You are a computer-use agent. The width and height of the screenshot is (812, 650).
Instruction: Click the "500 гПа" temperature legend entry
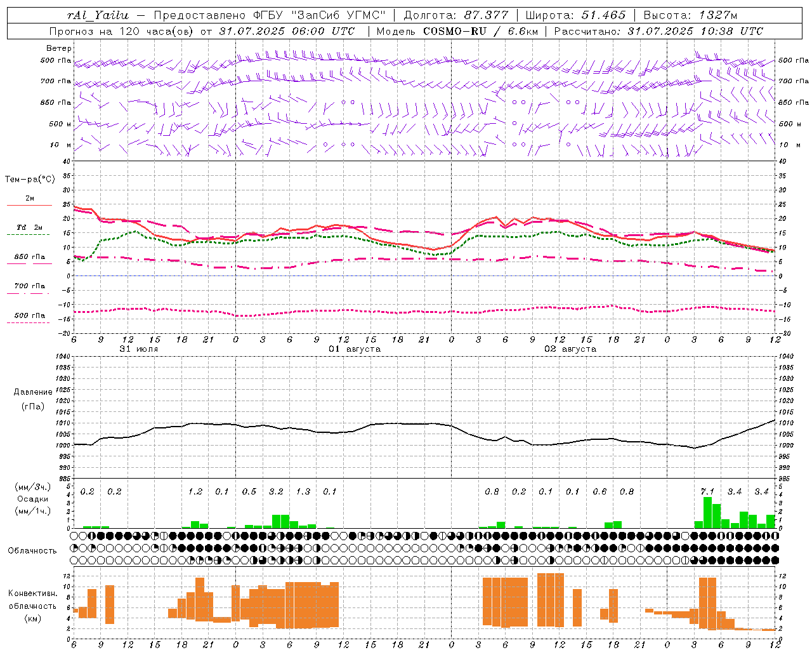coord(30,315)
